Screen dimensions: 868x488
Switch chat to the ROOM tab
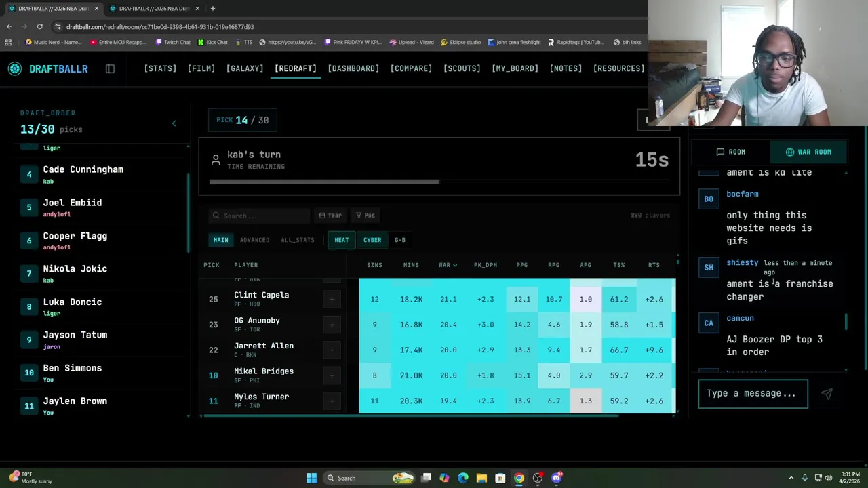(730, 152)
